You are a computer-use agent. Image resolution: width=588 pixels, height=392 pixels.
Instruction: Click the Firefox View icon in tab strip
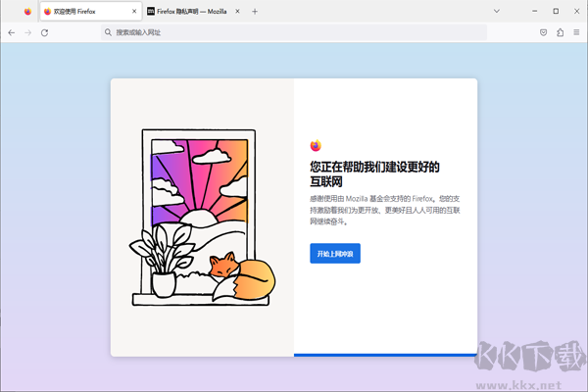(27, 12)
